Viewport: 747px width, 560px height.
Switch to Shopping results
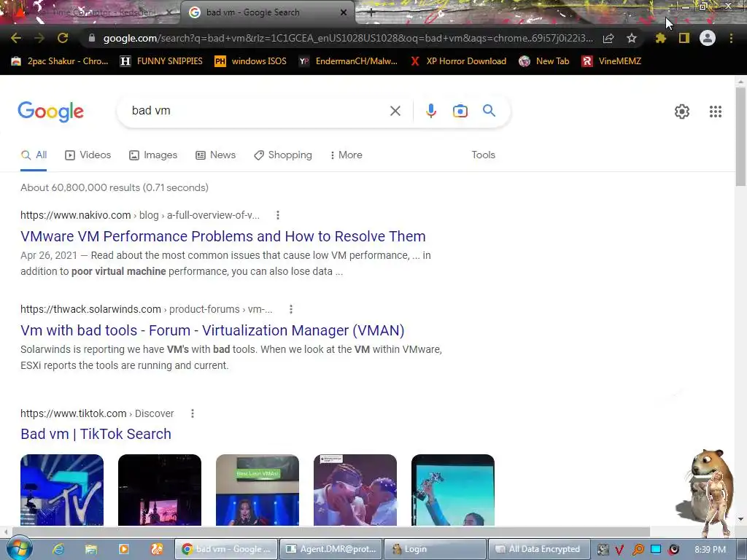pos(283,155)
